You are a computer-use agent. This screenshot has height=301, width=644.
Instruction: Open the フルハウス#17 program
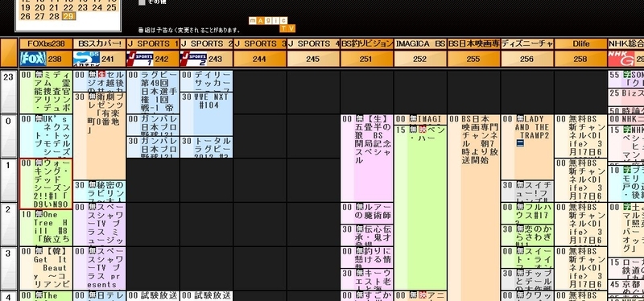coord(527,213)
